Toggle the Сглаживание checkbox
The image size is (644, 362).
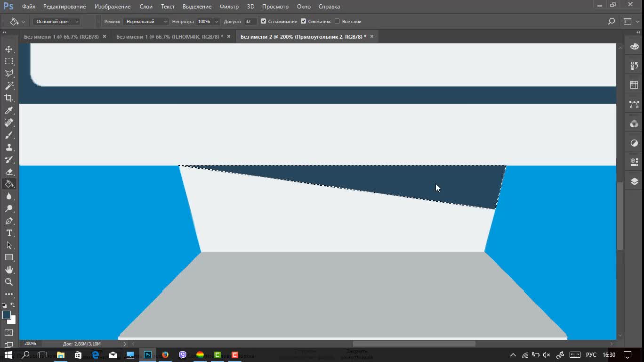pos(264,21)
